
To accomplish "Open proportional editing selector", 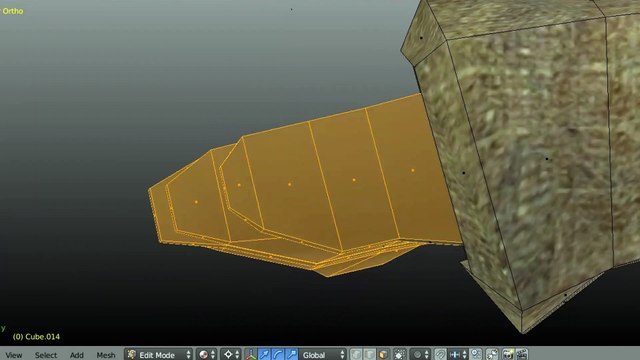I will point(420,355).
